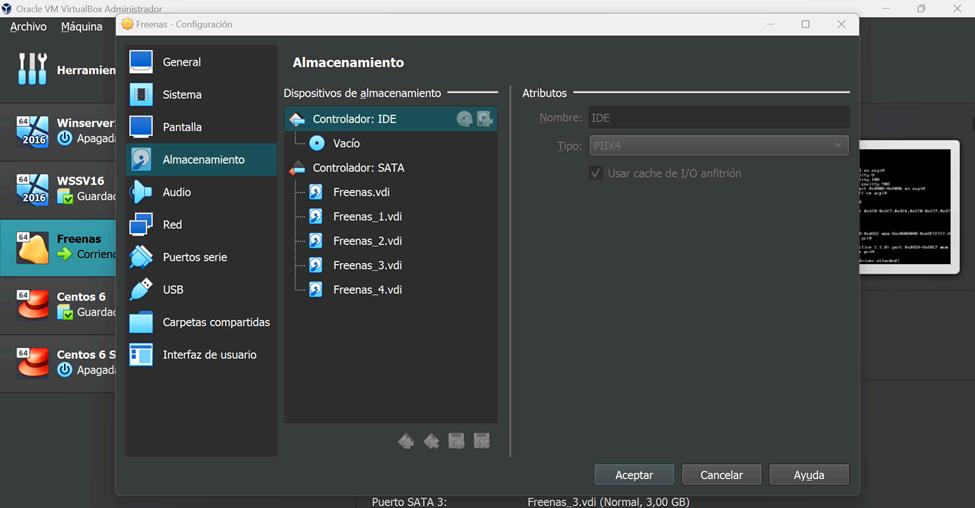
Task: Select the Freenas VM in the manager list
Action: point(58,247)
